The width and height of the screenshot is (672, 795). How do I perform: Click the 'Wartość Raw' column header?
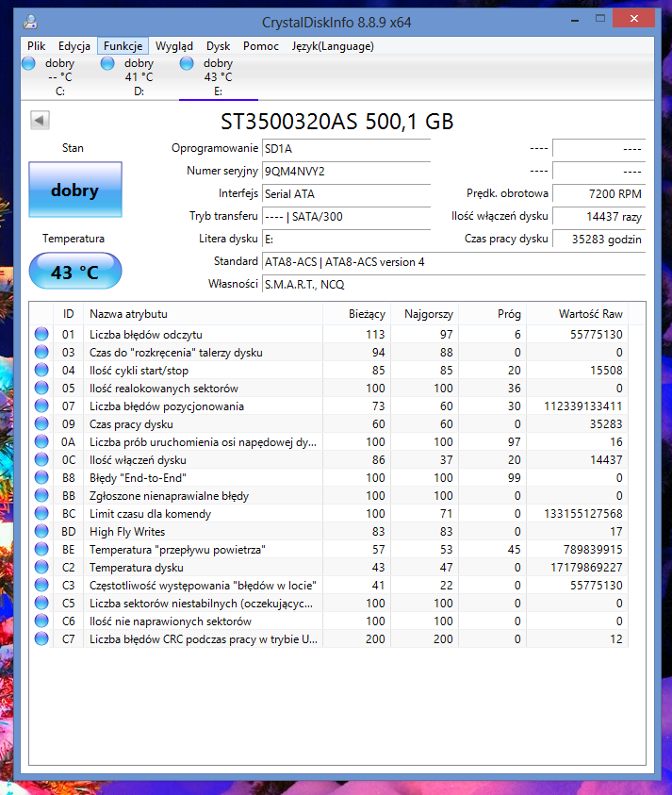[x=577, y=314]
